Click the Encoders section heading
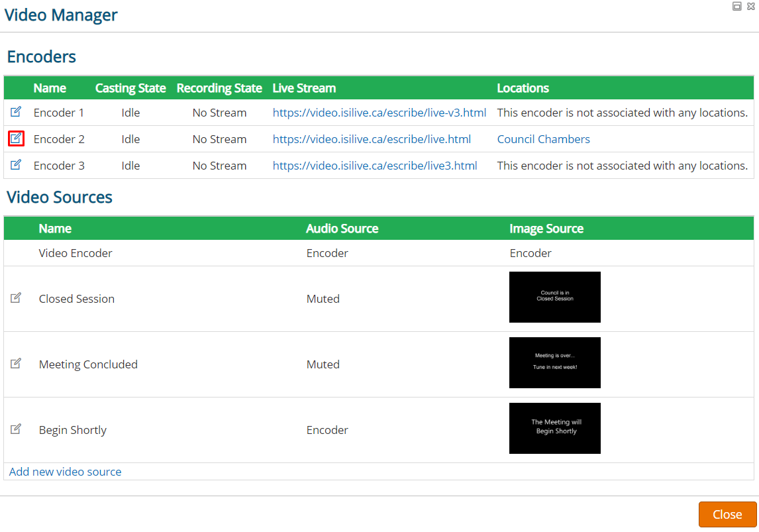The width and height of the screenshot is (759, 532). click(x=42, y=56)
